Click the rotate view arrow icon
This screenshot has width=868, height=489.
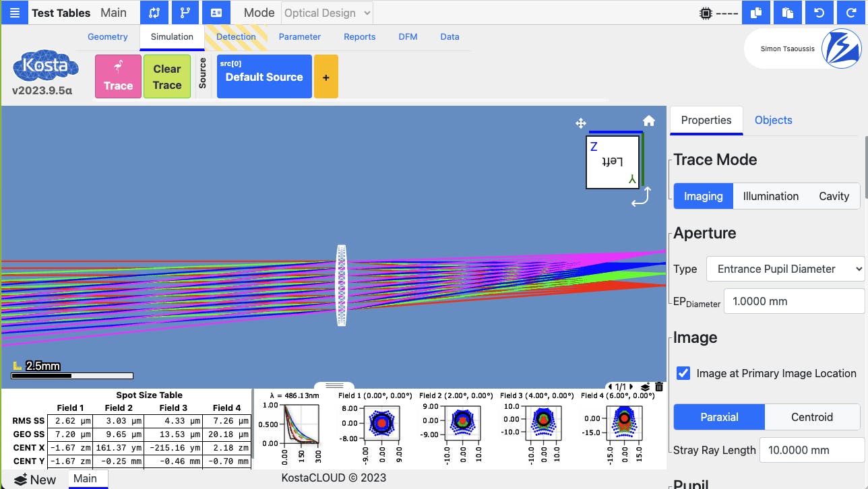[x=642, y=197]
